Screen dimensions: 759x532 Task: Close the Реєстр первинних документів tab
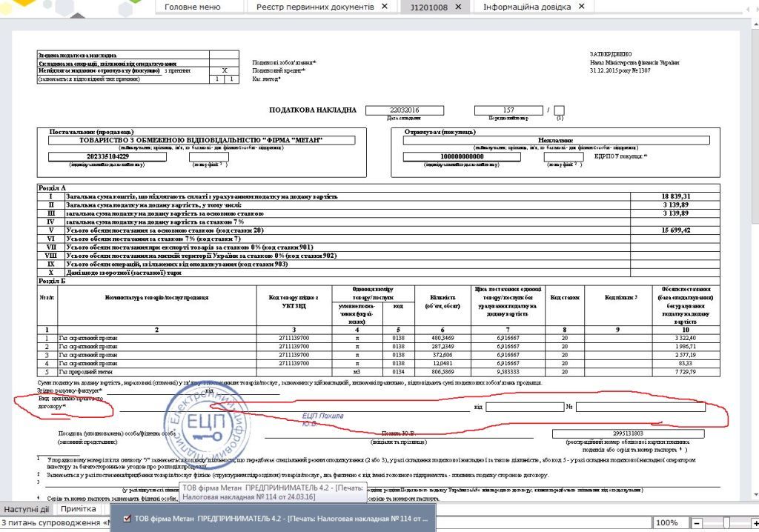click(x=385, y=6)
